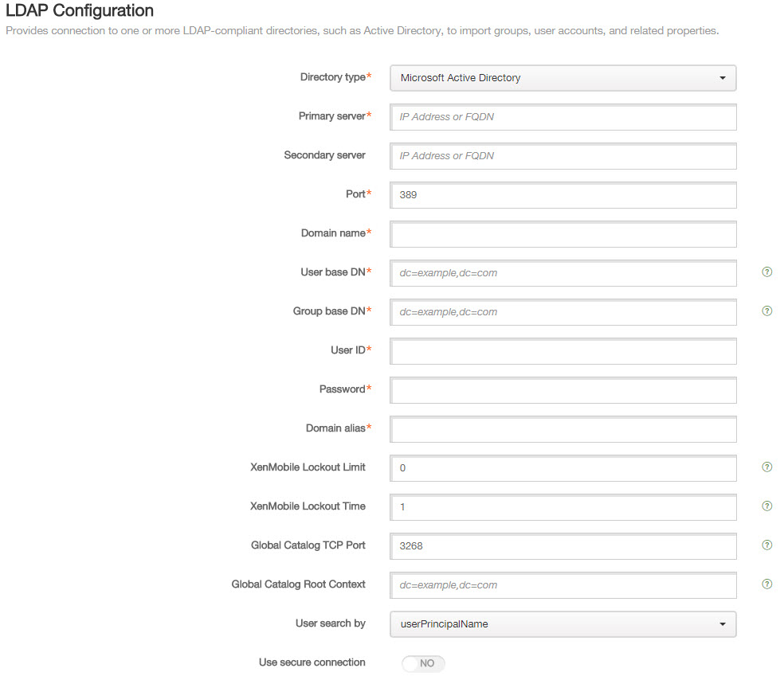Click into the Password field
Screen dimensions: 784x676
(563, 389)
